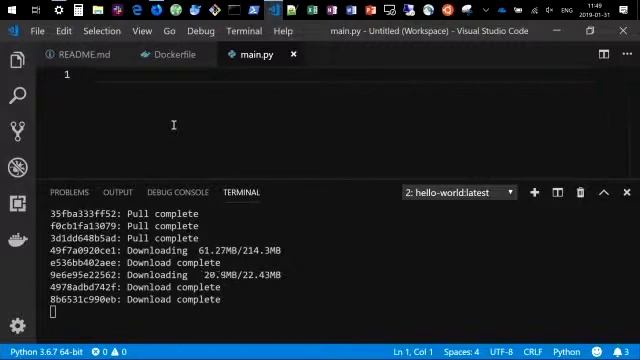Open the Debug view in activity bar
The width and height of the screenshot is (640, 360).
point(18,167)
